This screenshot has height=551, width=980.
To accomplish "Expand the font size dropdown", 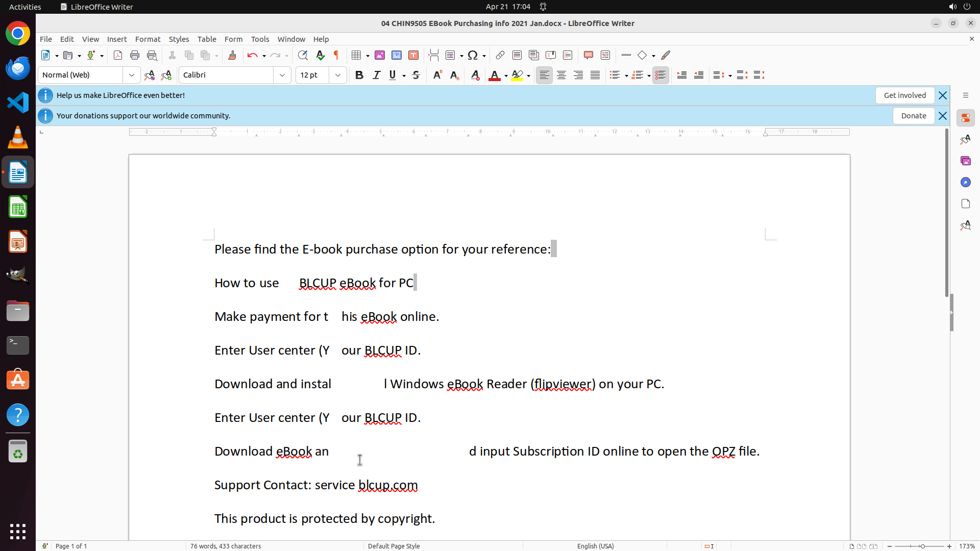I will pyautogui.click(x=338, y=75).
